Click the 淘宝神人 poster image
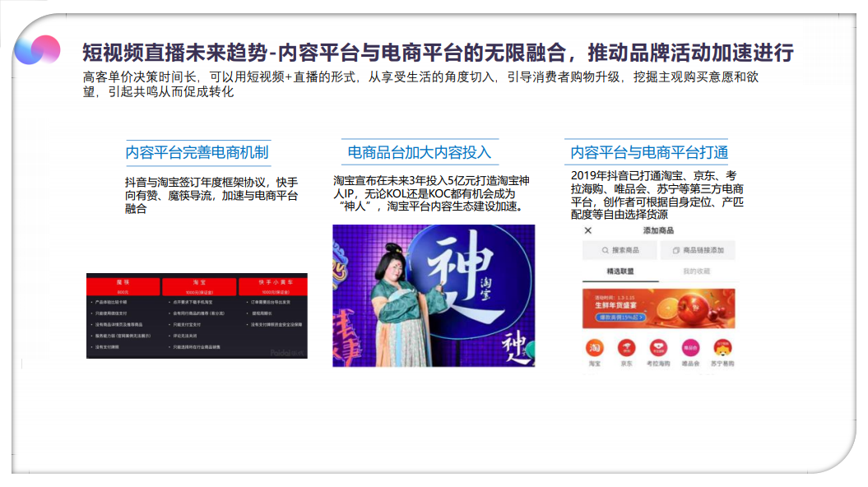 point(434,295)
